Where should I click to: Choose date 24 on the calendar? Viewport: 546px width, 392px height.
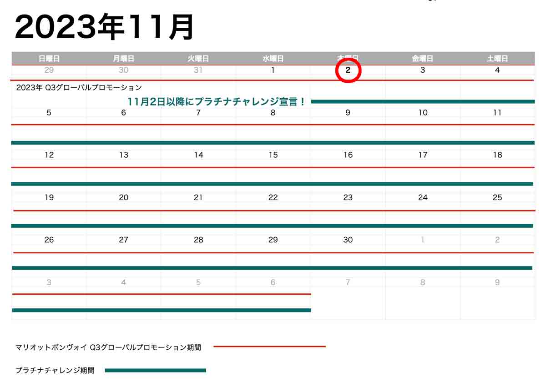(x=423, y=197)
